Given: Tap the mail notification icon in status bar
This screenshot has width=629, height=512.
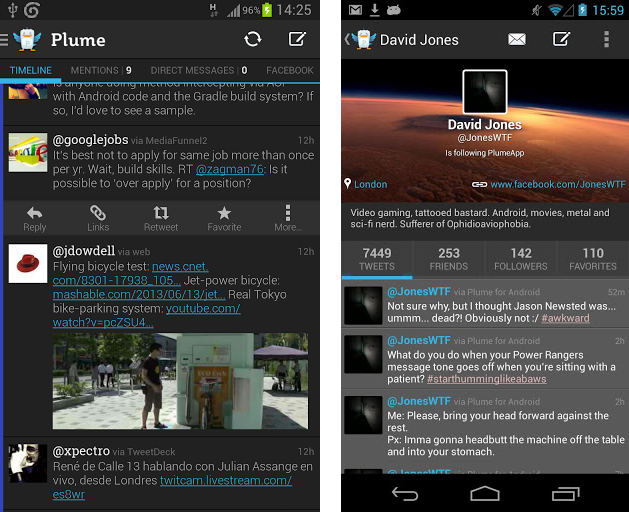Looking at the screenshot, I should [355, 10].
